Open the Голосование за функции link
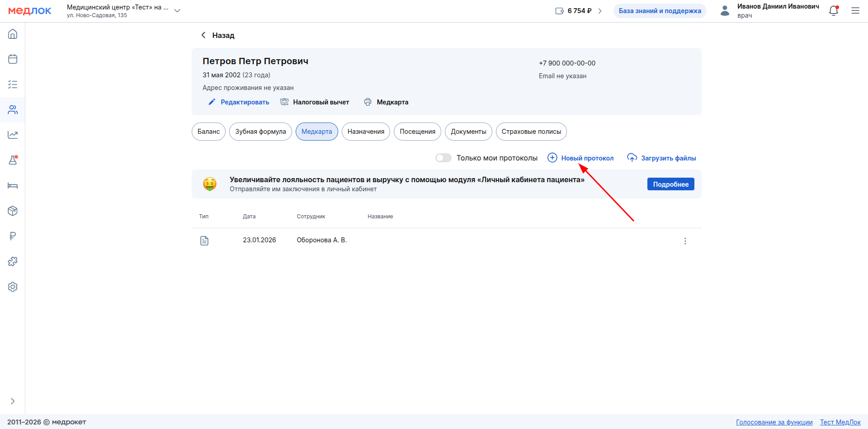Screen dimensions: 868x429 coord(774,422)
